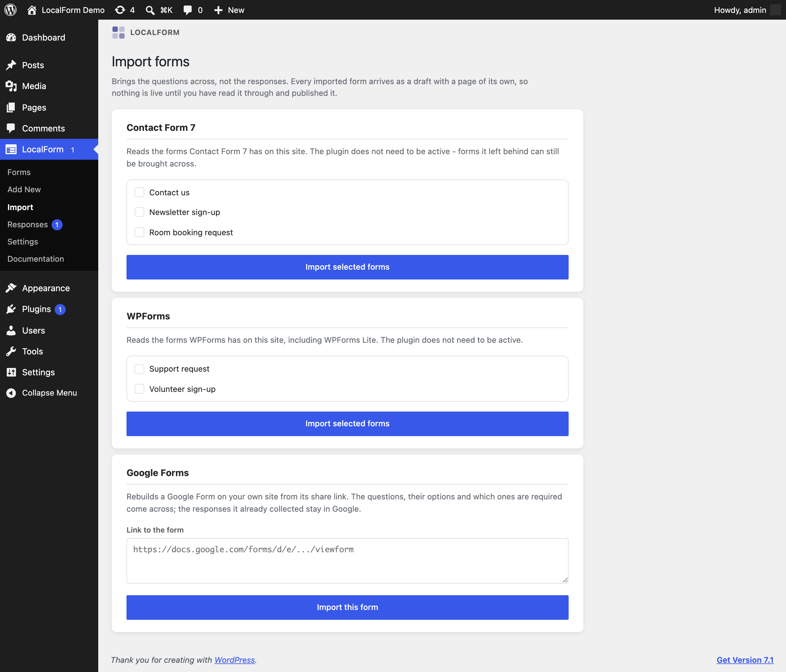786x672 pixels.
Task: Click the Room booking request label text
Action: click(x=191, y=232)
